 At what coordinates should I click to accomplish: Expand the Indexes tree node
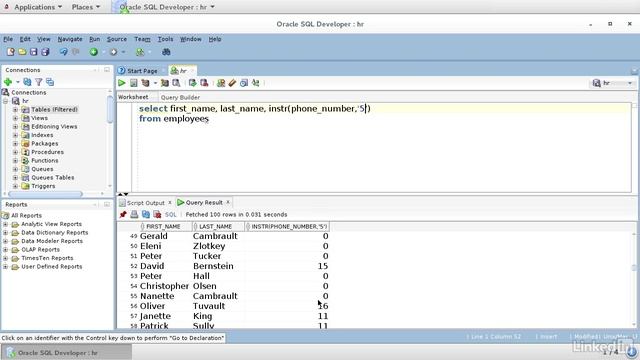point(15,135)
